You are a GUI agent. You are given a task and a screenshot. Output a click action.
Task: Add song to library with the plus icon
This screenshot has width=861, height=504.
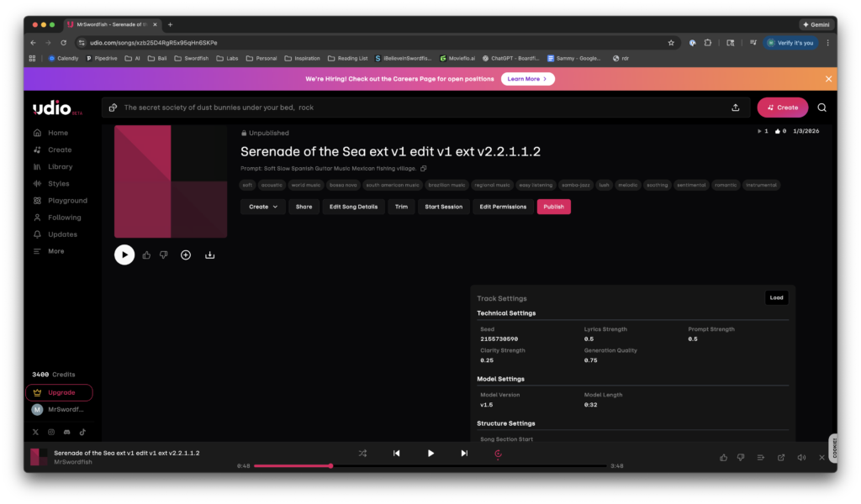point(185,255)
